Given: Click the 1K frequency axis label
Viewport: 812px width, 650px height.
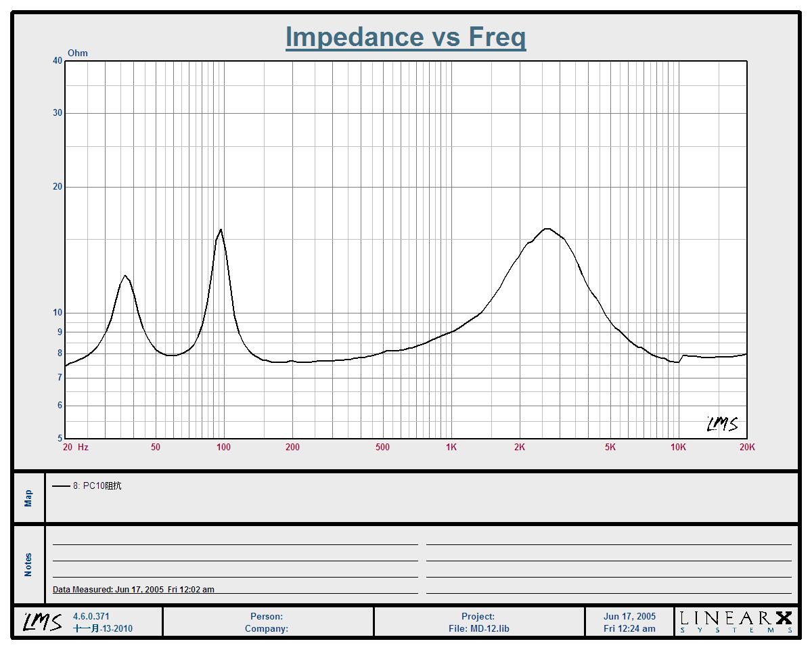Looking at the screenshot, I should (451, 447).
